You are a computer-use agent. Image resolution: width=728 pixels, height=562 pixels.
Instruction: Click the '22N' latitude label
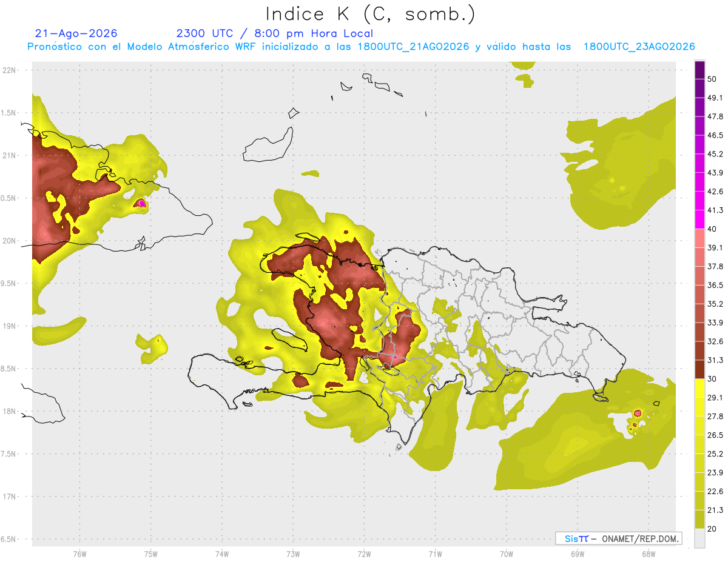(x=9, y=70)
